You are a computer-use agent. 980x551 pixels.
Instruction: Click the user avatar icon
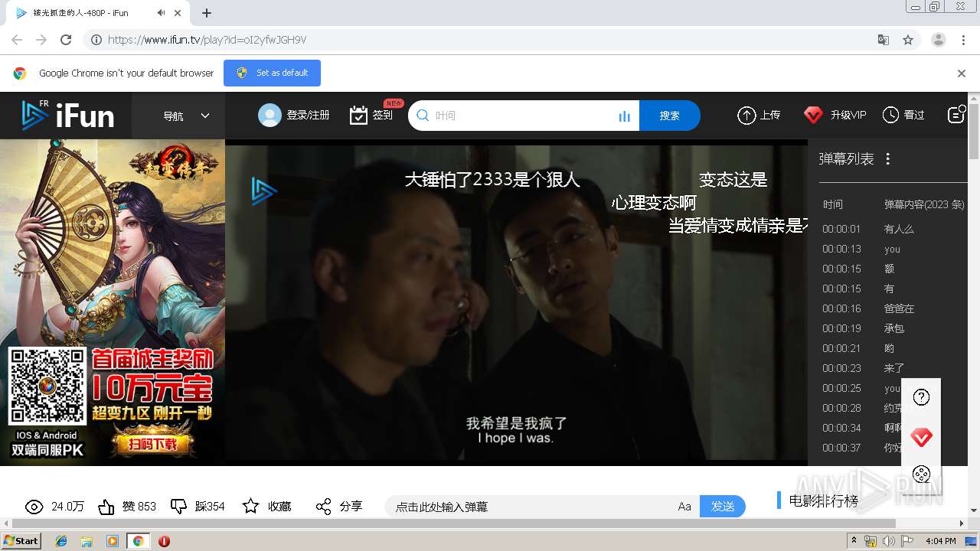269,115
